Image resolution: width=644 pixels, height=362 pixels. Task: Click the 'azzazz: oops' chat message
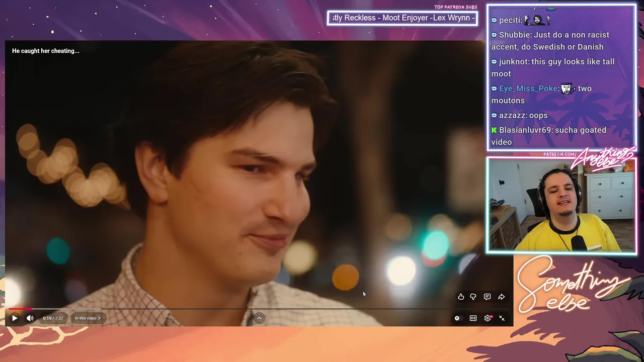(x=519, y=116)
